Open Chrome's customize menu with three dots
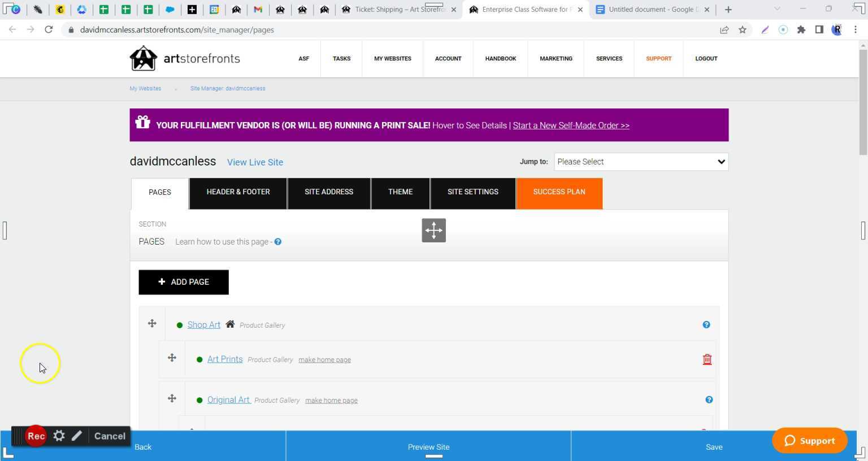This screenshot has height=461, width=868. pyautogui.click(x=856, y=29)
